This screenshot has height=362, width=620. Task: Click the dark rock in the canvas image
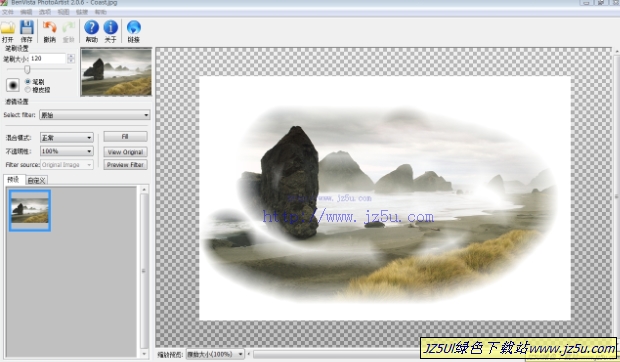click(x=291, y=182)
